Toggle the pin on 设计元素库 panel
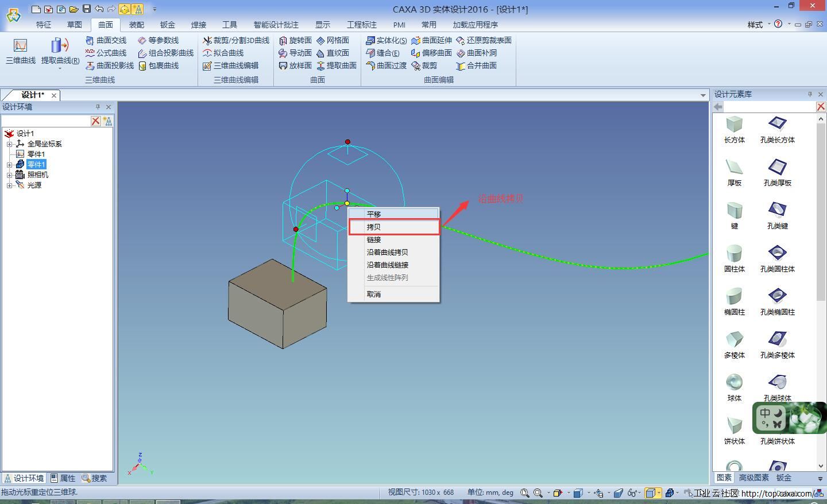This screenshot has height=504, width=827. (x=810, y=94)
